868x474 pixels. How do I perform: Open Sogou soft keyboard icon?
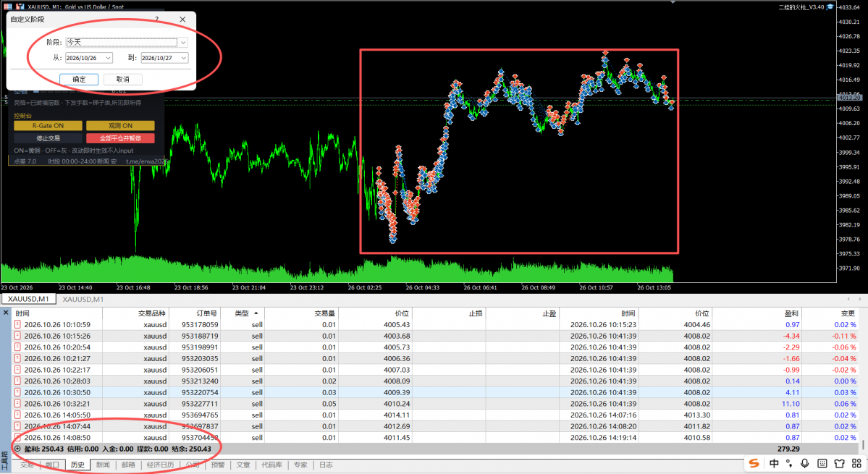coord(822,463)
